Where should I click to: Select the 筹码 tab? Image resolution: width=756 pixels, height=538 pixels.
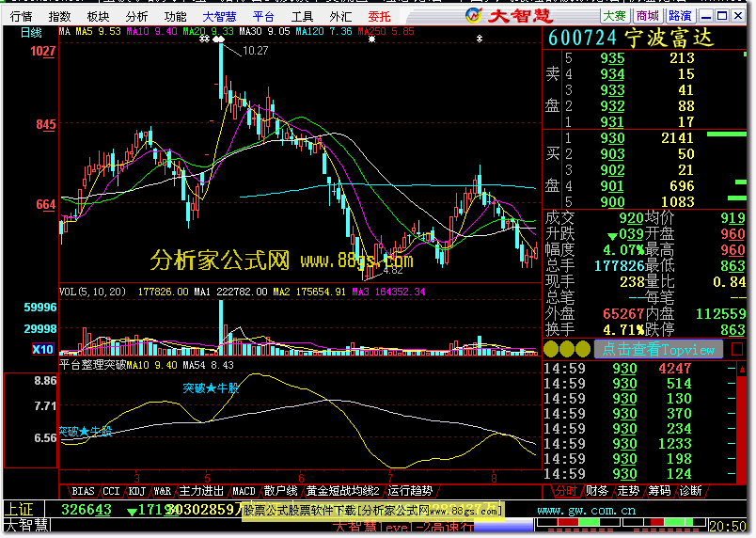tap(659, 491)
